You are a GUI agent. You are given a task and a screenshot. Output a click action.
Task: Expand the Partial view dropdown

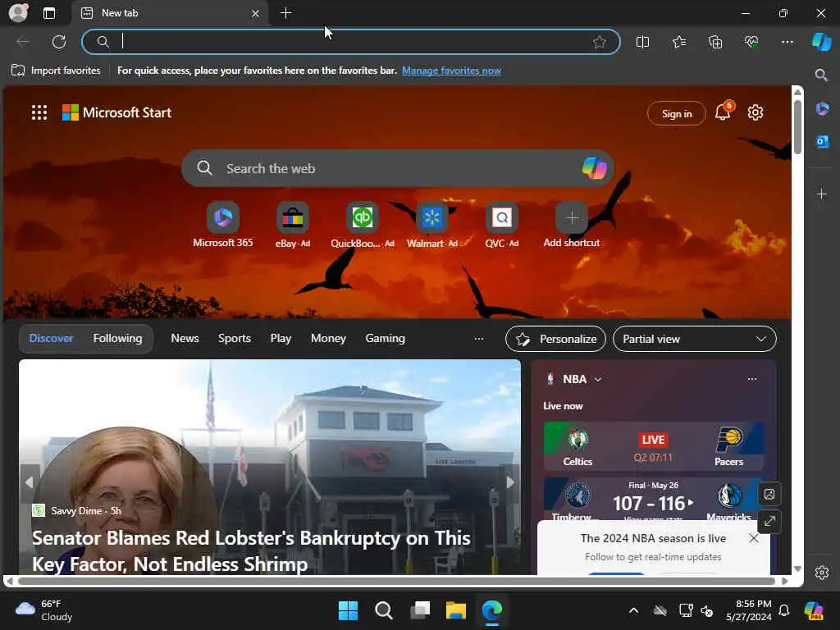(694, 339)
